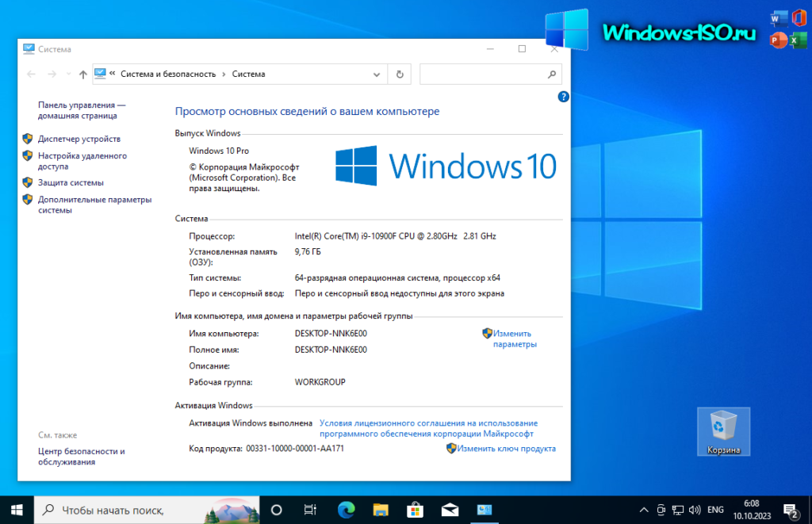Show hidden tray icons chevron
Viewport: 812px width, 524px height.
(x=644, y=510)
